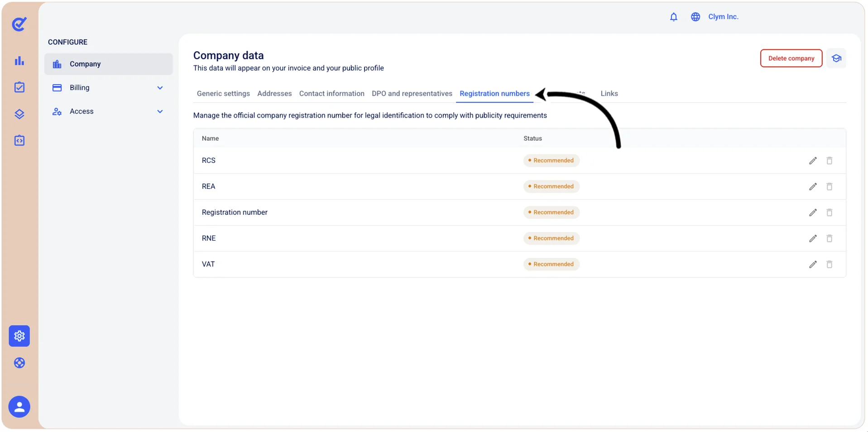Select the Registration numbers tab

(494, 94)
